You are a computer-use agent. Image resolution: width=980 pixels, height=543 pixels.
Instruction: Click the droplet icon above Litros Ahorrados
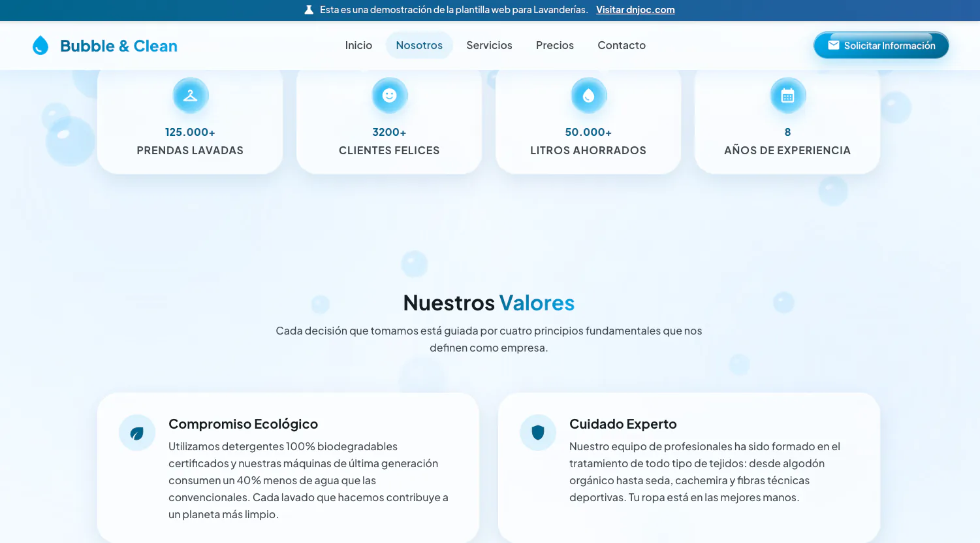coord(588,95)
